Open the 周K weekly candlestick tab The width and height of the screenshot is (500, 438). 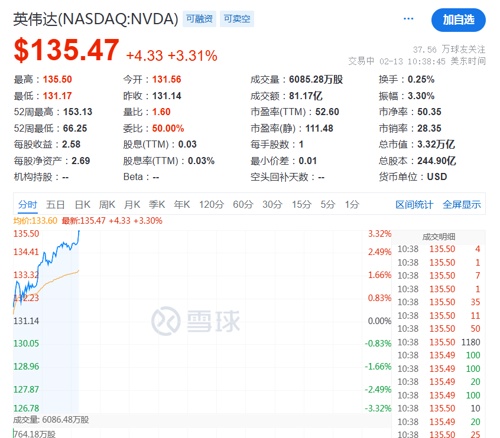pos(107,204)
